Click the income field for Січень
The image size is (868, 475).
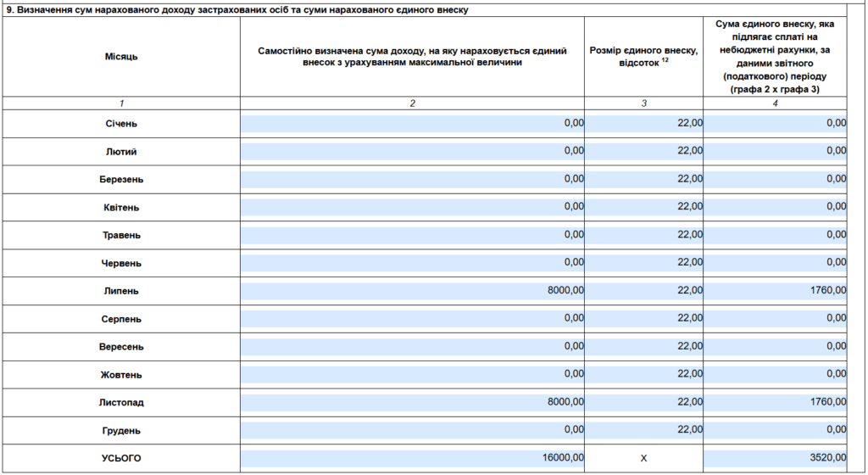coord(412,123)
